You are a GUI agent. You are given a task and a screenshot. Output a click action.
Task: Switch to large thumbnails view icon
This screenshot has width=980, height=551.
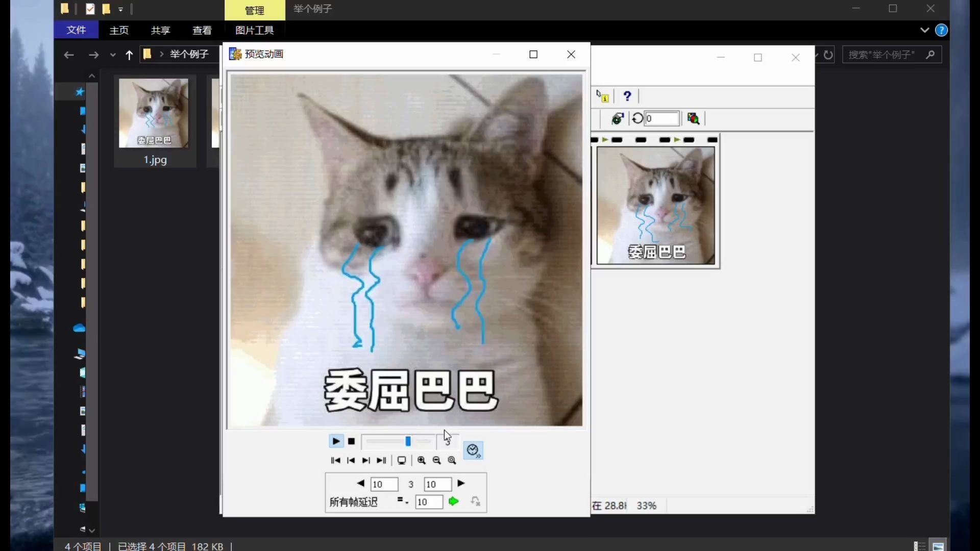click(x=938, y=546)
